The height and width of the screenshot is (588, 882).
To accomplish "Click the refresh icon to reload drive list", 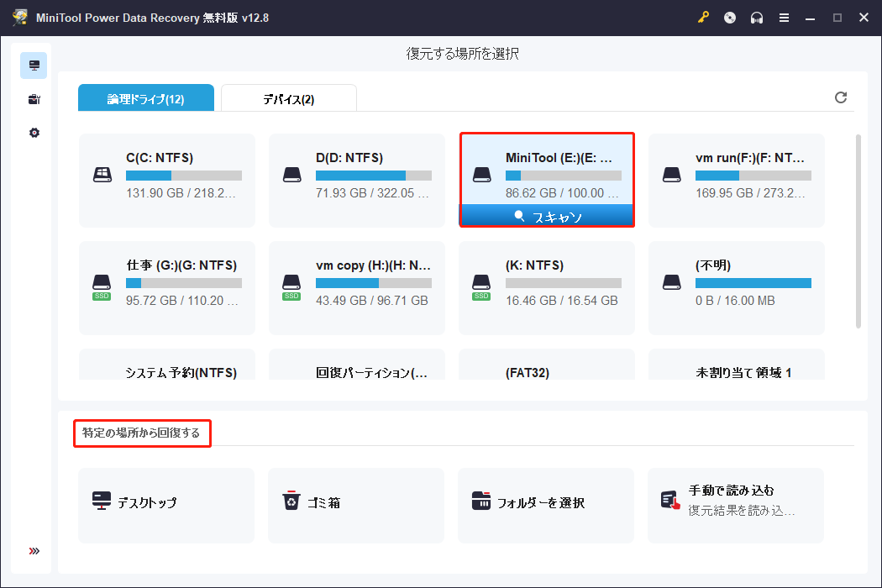I will [841, 97].
